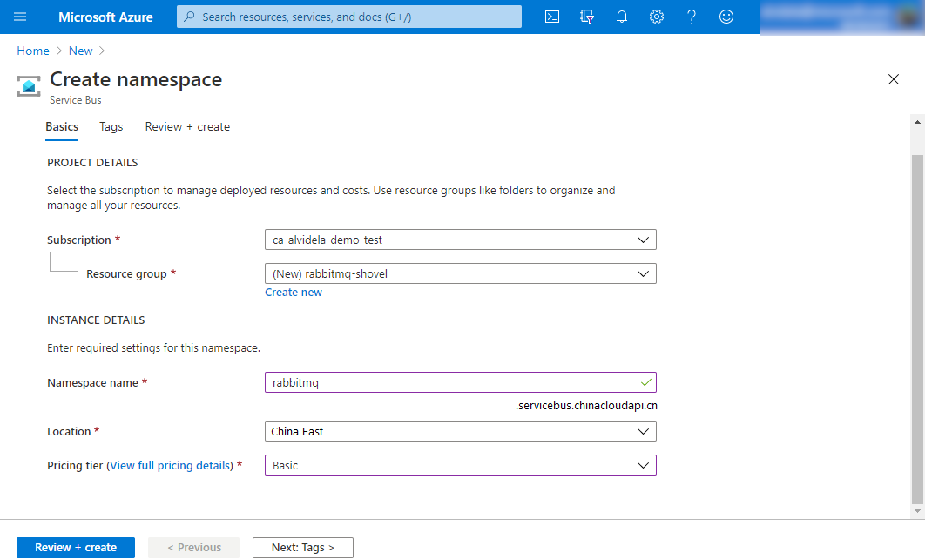Click the vertical scrollbar of the form
925x560 pixels.
(x=917, y=322)
